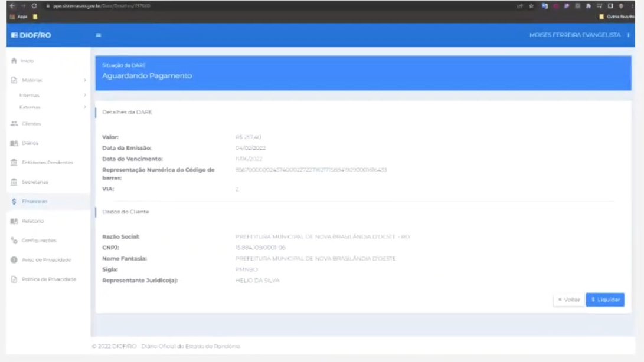Click the Financeiro dollar icon
Image resolution: width=644 pixels, height=362 pixels.
(14, 202)
